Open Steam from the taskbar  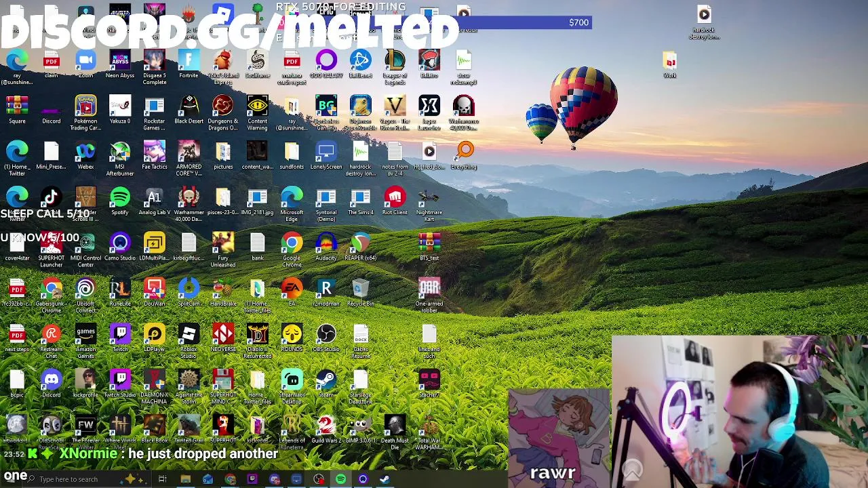[x=384, y=479]
